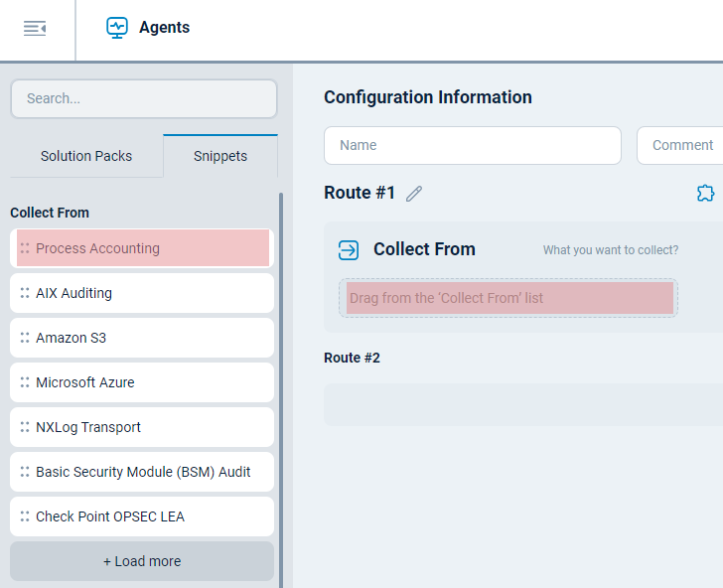Load more Collect From items
723x588 pixels.
pyautogui.click(x=142, y=561)
